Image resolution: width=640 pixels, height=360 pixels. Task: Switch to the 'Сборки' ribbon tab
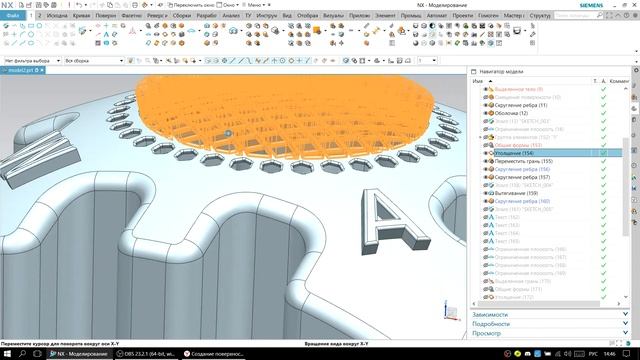click(182, 16)
